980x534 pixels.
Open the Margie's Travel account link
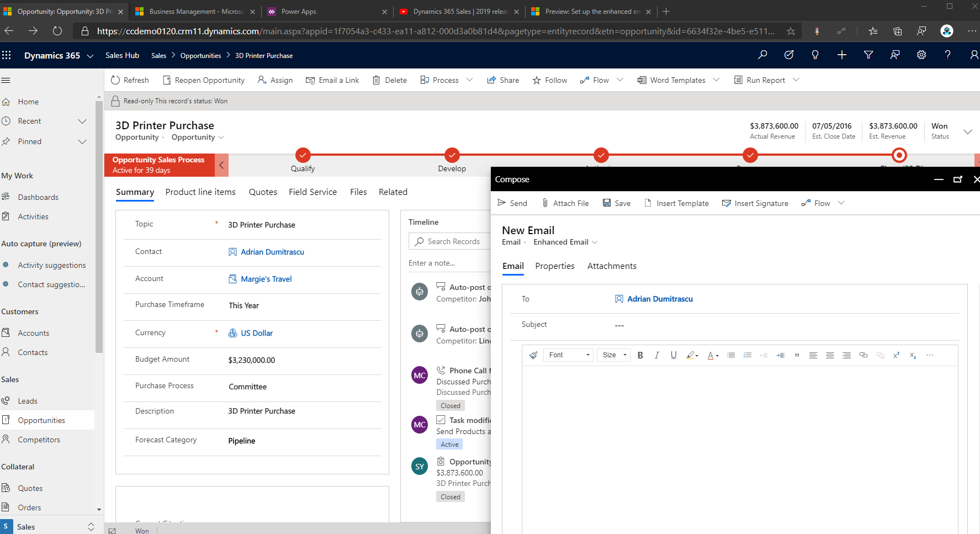click(x=266, y=279)
